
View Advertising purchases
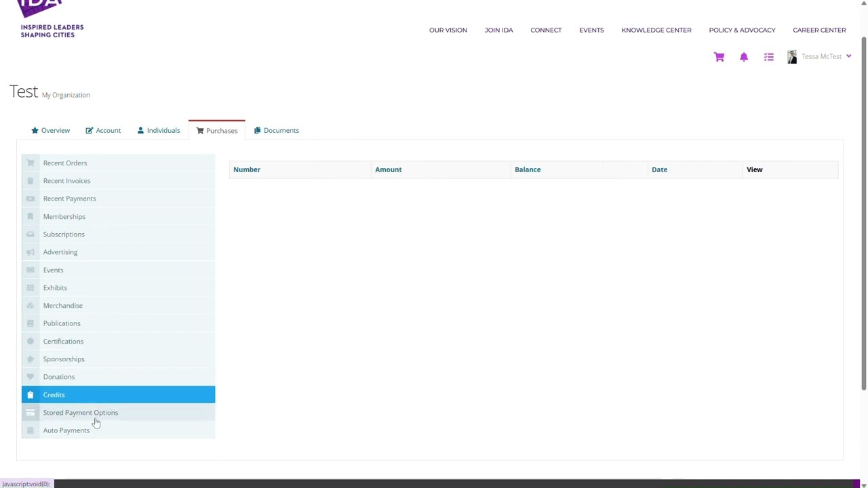click(x=118, y=252)
